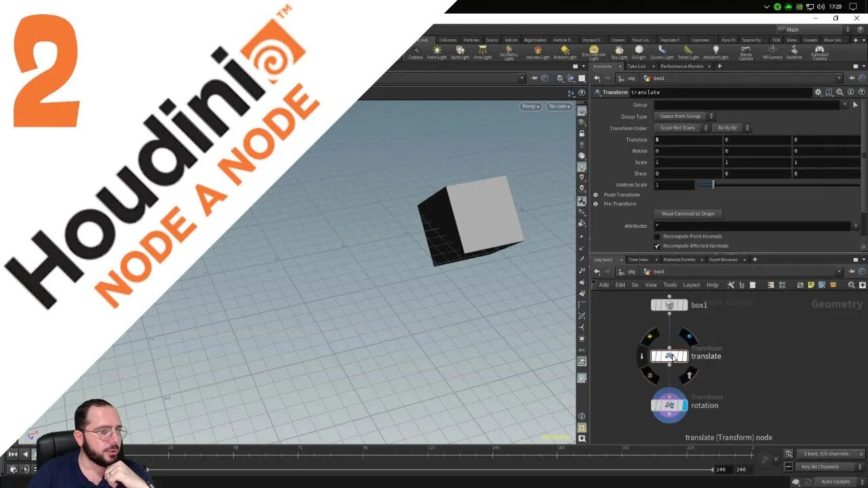Click the parameter pane search icon

[x=840, y=92]
